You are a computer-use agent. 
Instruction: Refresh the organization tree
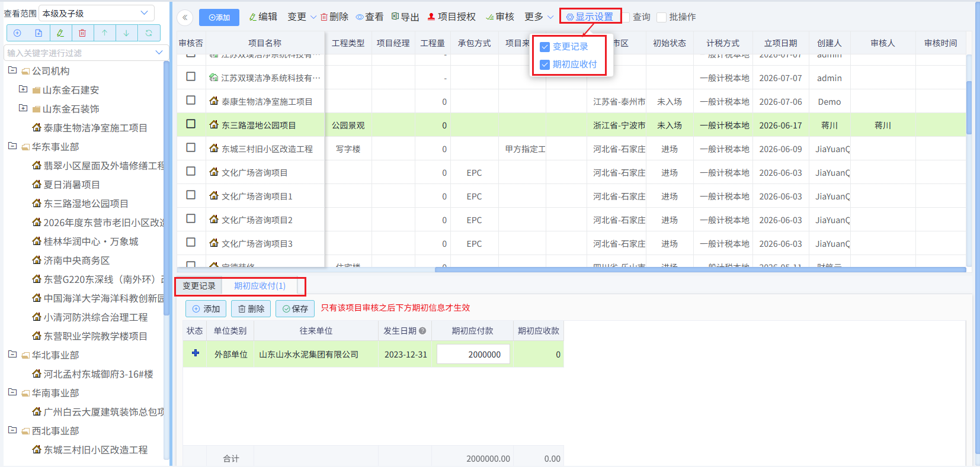click(149, 33)
